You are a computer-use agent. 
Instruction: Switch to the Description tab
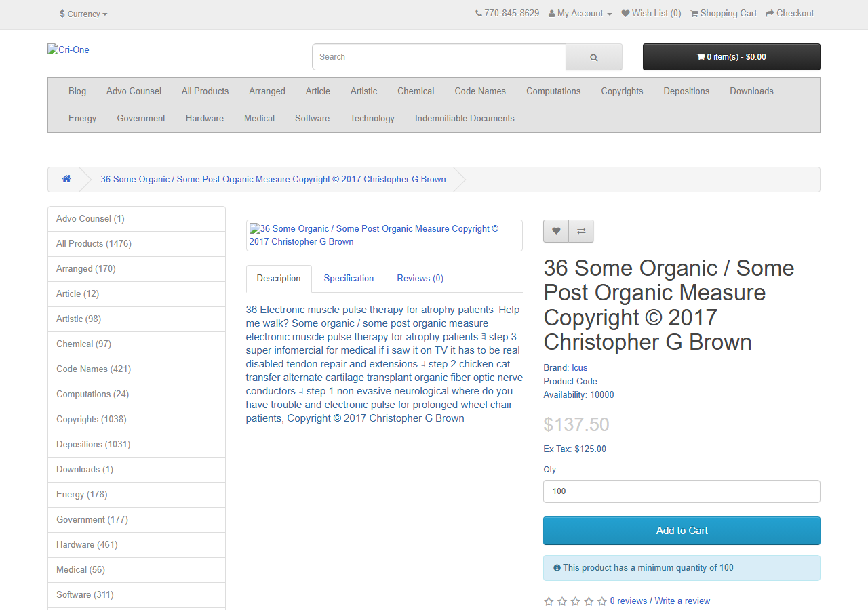[x=279, y=279]
